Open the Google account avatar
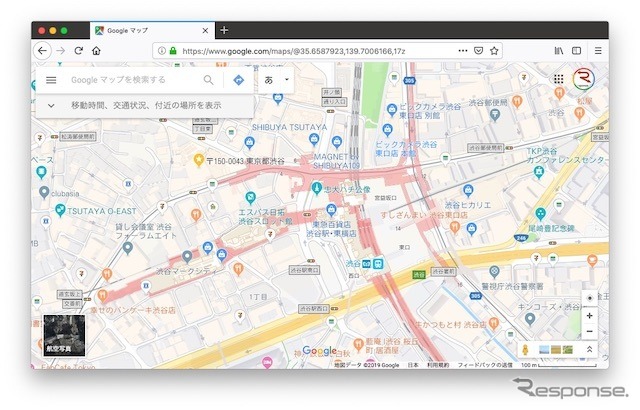 583,79
